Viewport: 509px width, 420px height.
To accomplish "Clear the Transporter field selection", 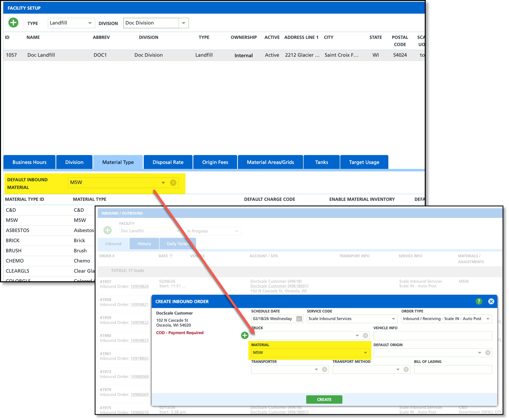I will [324, 369].
